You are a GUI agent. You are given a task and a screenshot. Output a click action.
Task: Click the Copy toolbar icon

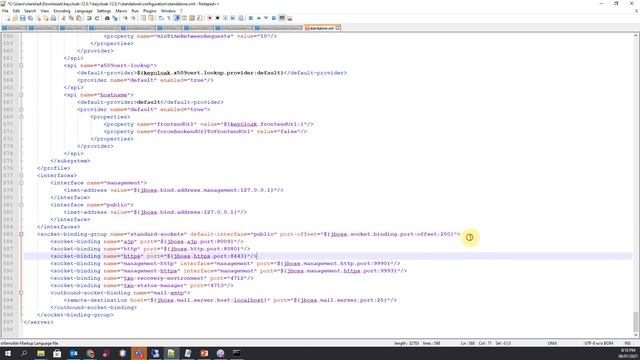click(x=71, y=18)
